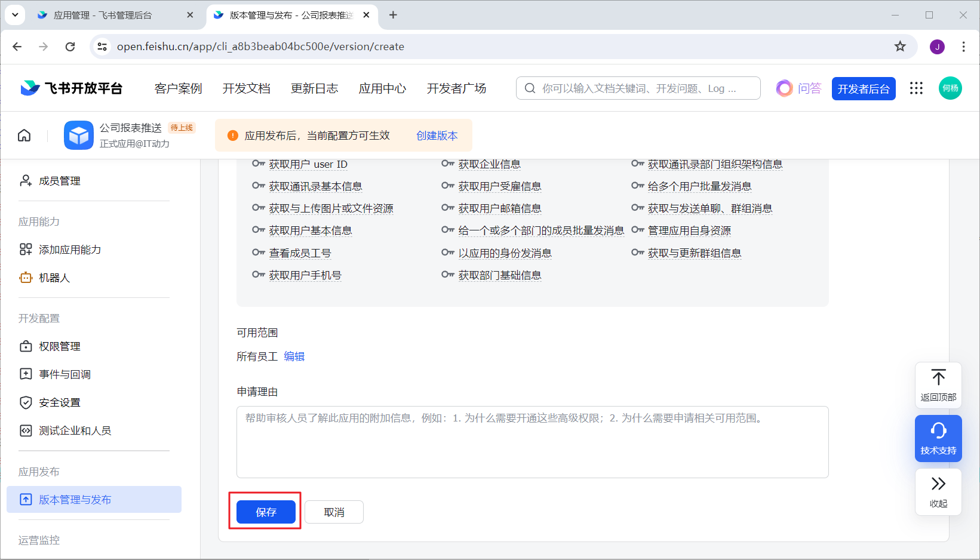Click the home icon beside the app logo
Screen dimensions: 980x560
24,136
